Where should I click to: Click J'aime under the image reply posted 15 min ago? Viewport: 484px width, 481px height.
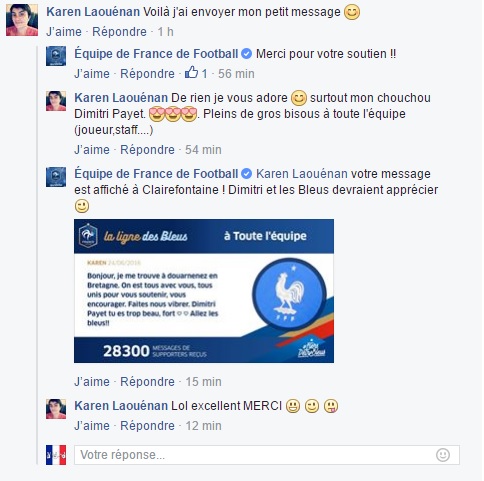92,382
